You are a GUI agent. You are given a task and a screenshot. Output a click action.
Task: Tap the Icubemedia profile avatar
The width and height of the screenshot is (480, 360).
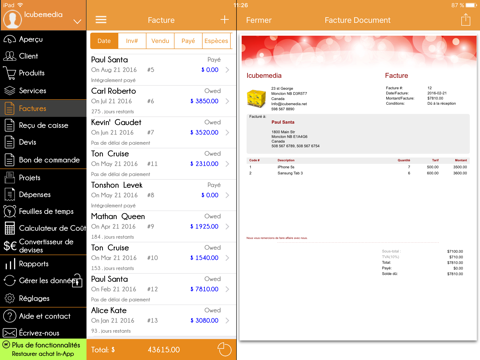click(x=12, y=19)
